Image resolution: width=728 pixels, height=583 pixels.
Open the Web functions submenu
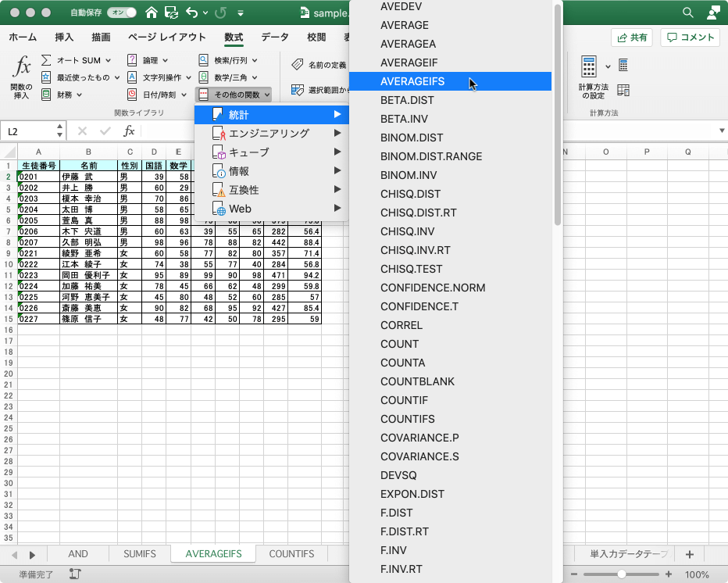(x=272, y=209)
